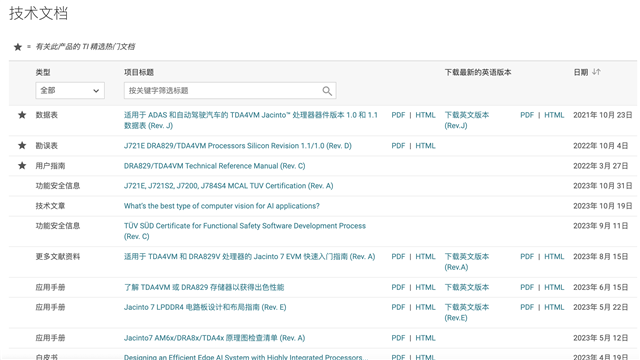This screenshot has width=640, height=360.
Task: Select date 2022年 3月 27日
Action: pyautogui.click(x=600, y=166)
